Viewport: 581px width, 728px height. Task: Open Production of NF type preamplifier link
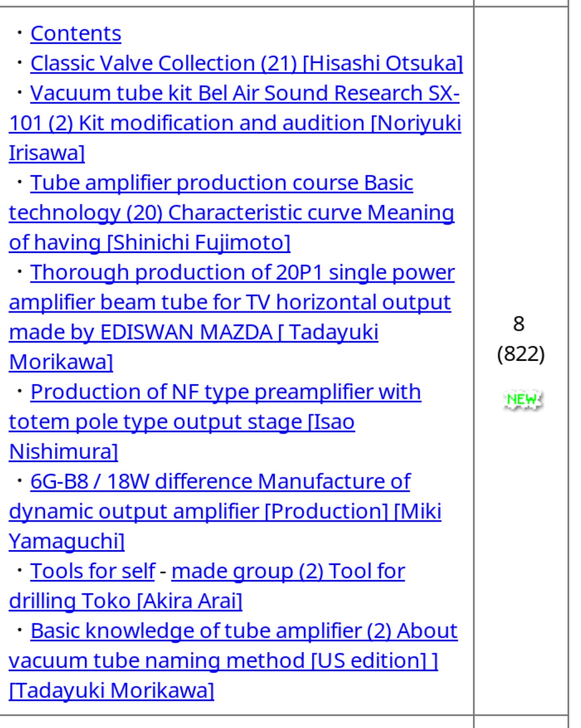[x=226, y=392]
